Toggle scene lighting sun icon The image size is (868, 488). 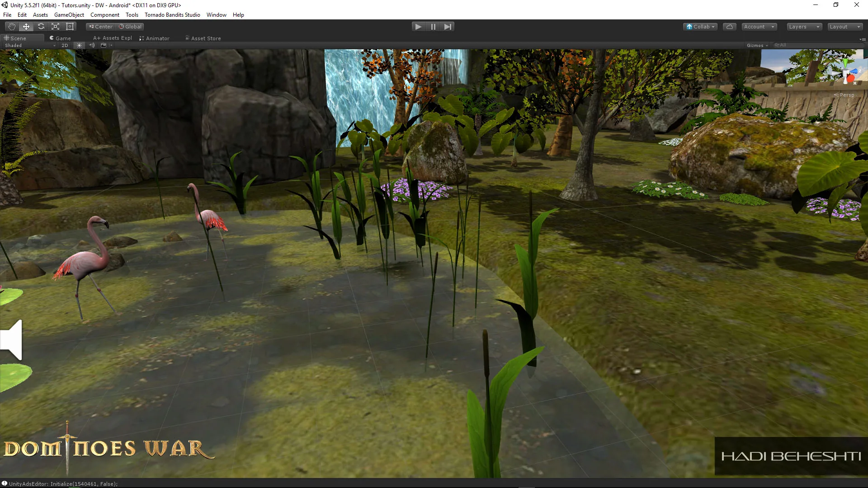tap(79, 45)
